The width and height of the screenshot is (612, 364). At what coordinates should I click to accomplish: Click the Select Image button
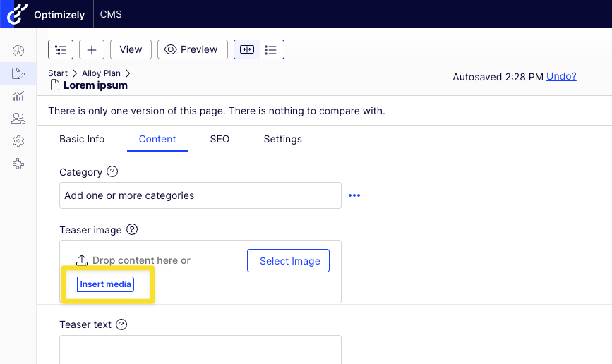pos(289,260)
